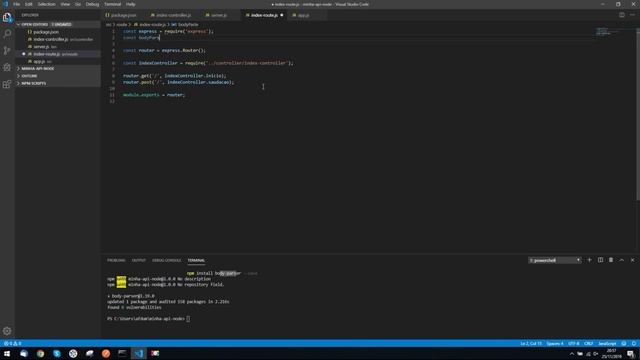Show hidden system tray icons
The width and height of the screenshot is (640, 360).
571,354
